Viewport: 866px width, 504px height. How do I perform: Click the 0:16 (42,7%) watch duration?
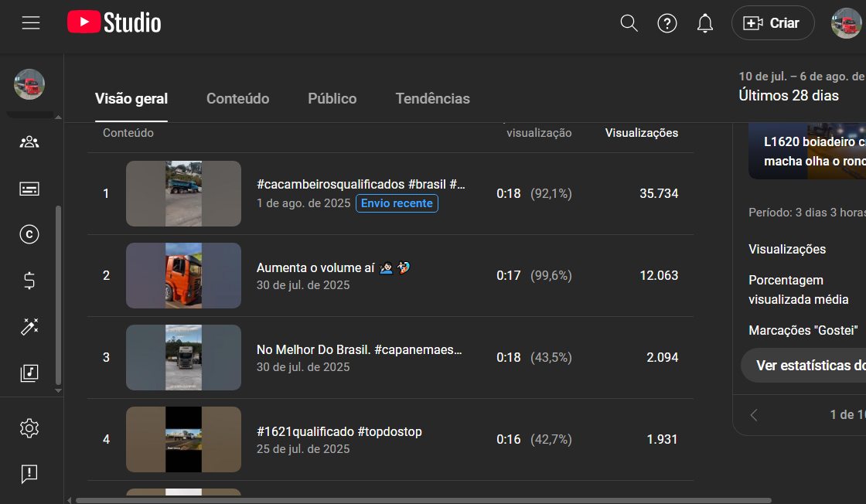(534, 439)
